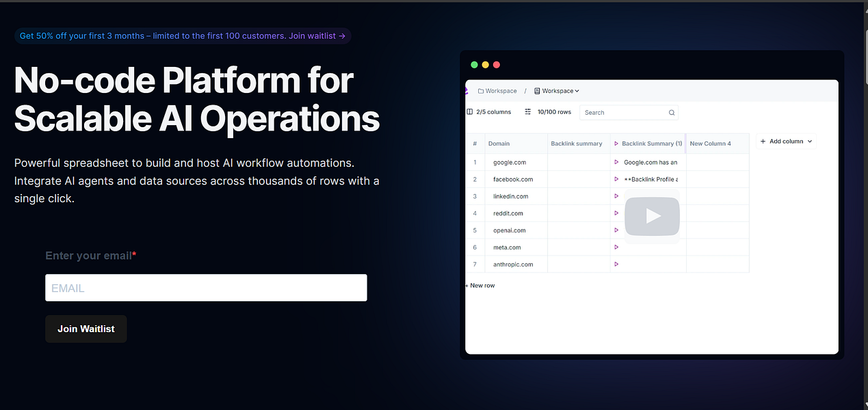The width and height of the screenshot is (868, 410).
Task: Click the spreadsheet Search field
Action: 629,113
